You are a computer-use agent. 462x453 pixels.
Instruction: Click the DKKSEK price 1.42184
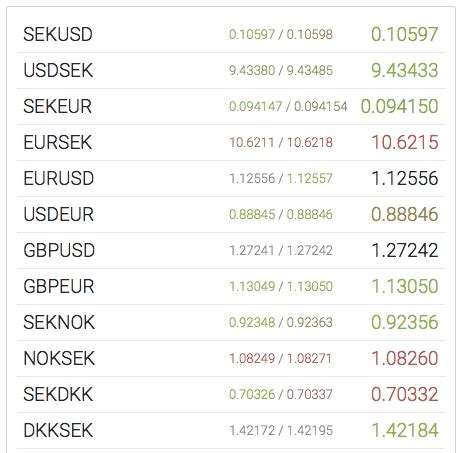(405, 430)
